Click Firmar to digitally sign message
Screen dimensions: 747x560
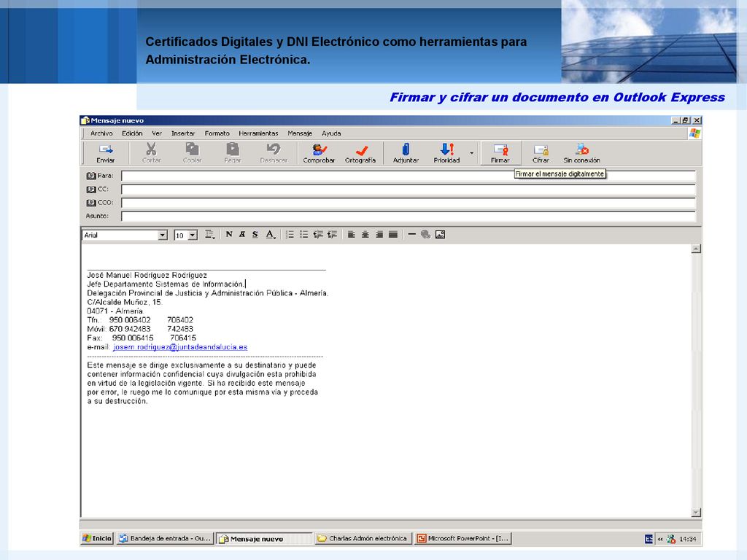tap(500, 153)
